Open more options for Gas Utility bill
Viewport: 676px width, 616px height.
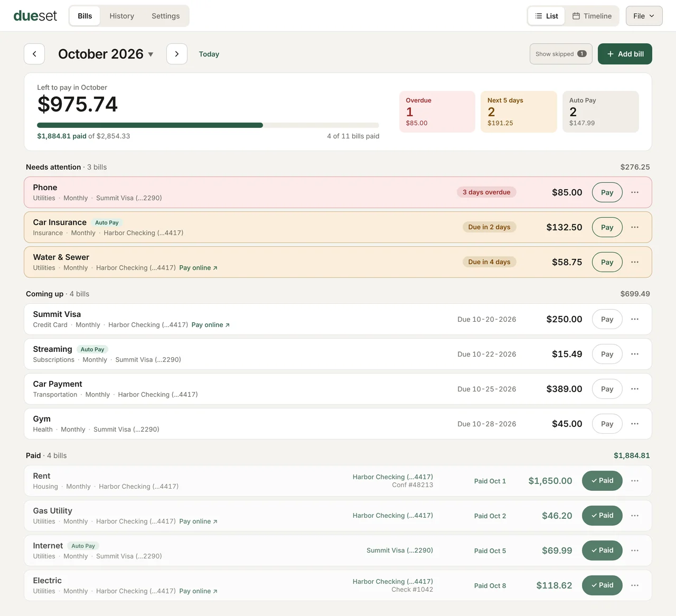coord(635,516)
